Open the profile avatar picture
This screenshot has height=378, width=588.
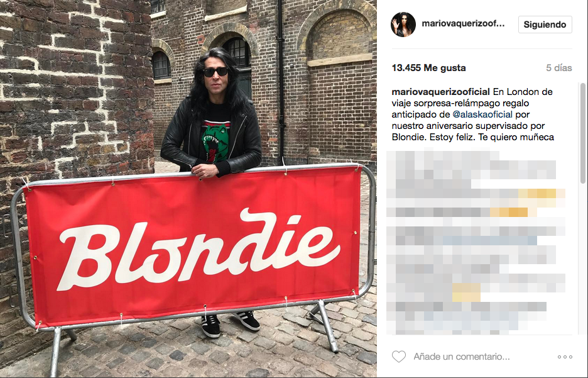click(x=403, y=25)
